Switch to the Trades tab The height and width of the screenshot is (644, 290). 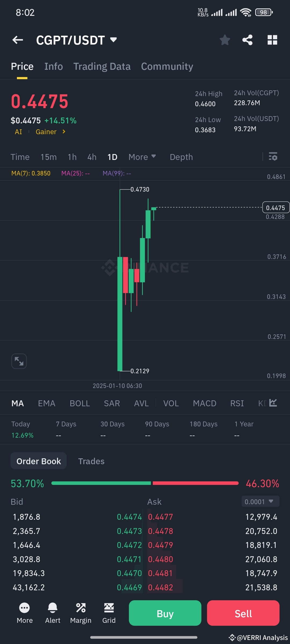[x=91, y=461]
